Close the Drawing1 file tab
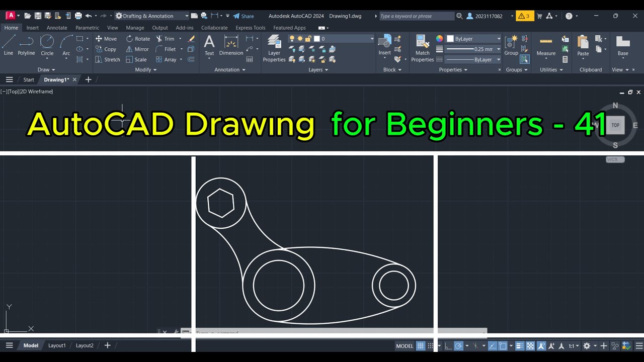This screenshot has height=362, width=644. click(x=74, y=79)
